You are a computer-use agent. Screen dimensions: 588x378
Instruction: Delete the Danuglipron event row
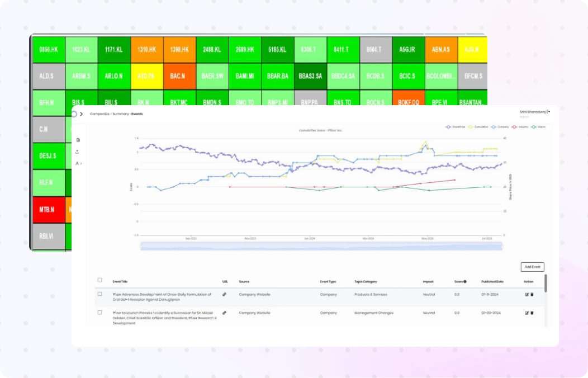pos(532,295)
